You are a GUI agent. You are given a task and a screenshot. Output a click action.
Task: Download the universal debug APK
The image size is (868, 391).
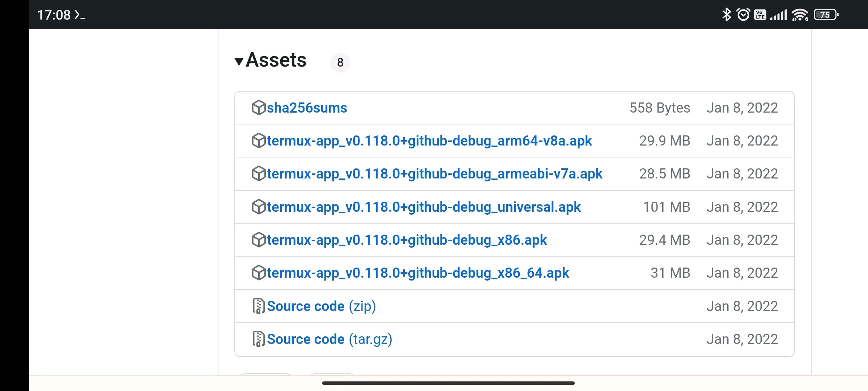[424, 207]
